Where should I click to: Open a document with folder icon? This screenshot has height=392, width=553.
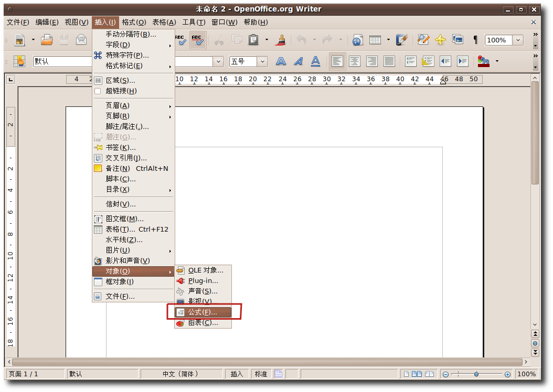click(x=46, y=40)
